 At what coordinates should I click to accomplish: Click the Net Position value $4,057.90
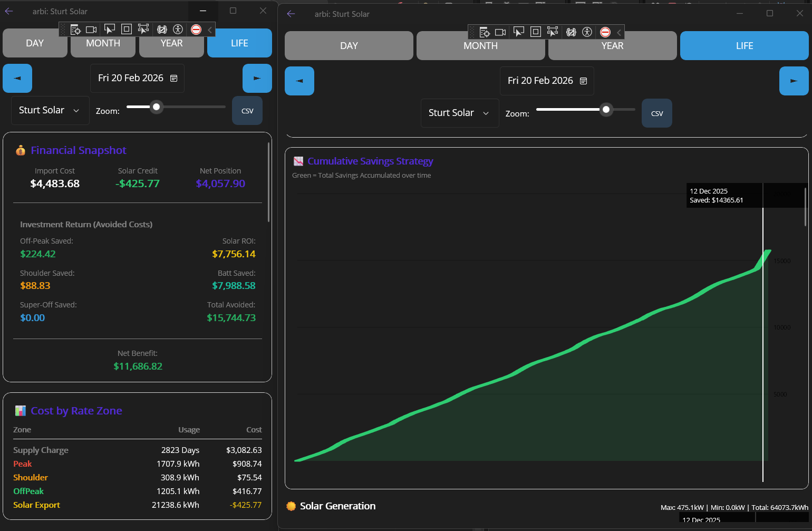click(x=220, y=184)
